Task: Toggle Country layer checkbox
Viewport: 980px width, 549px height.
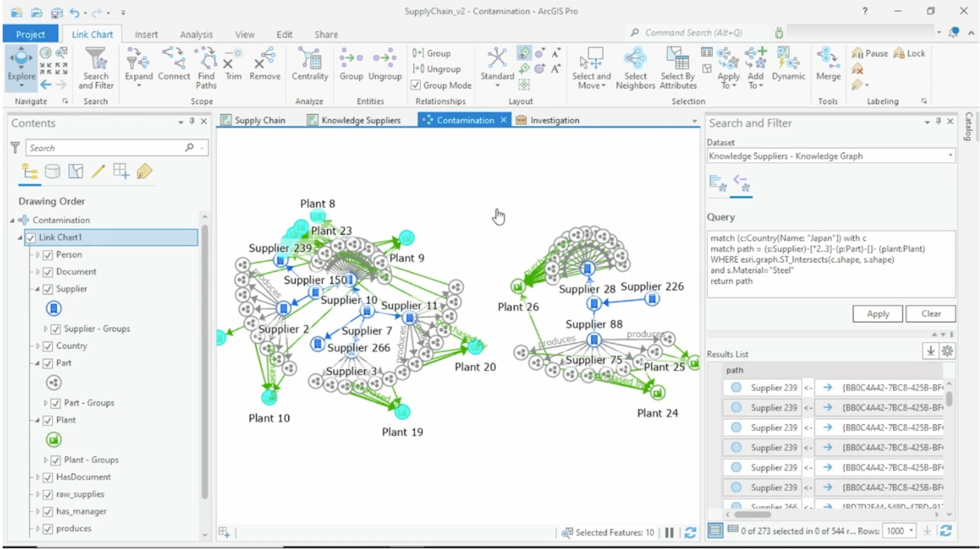Action: pyautogui.click(x=47, y=346)
